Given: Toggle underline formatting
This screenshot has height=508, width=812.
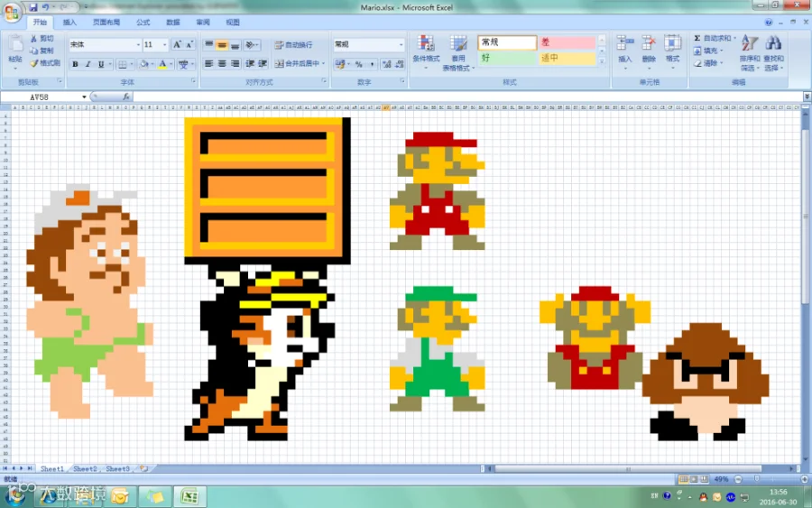Looking at the screenshot, I should [x=101, y=64].
